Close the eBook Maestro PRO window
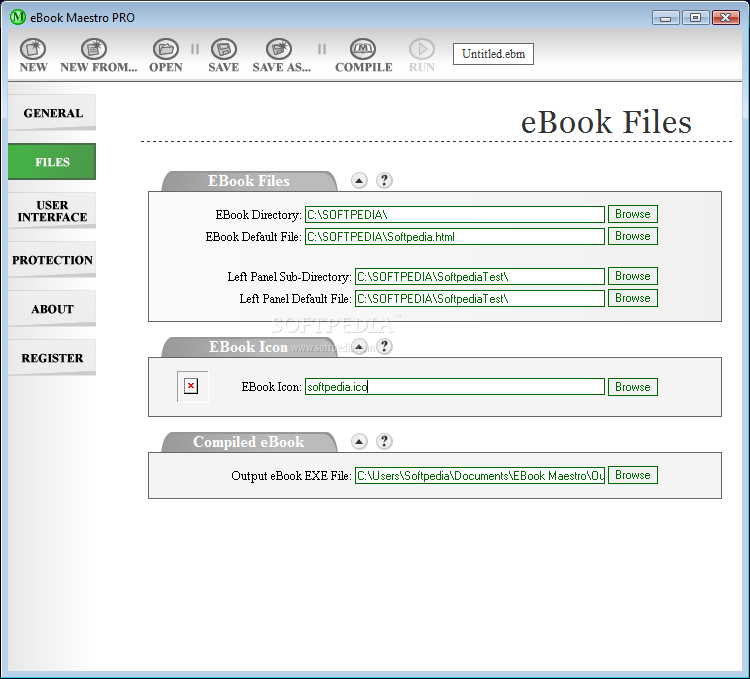 click(726, 18)
